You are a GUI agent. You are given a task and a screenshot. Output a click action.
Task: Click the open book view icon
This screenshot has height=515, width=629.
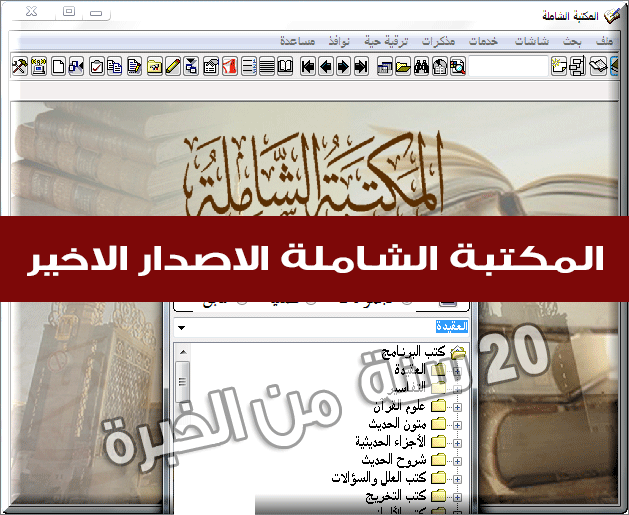coord(285,66)
